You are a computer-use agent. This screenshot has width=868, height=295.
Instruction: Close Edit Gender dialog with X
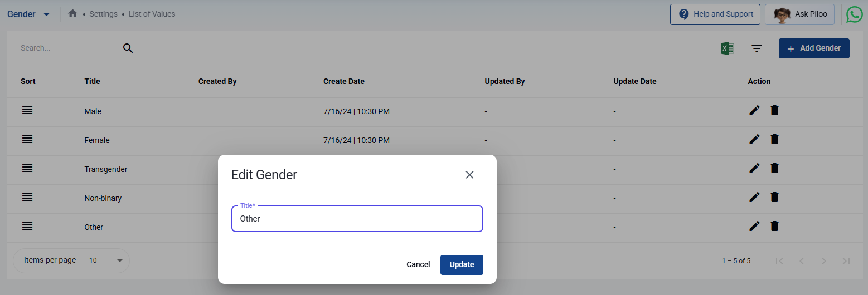pos(469,175)
